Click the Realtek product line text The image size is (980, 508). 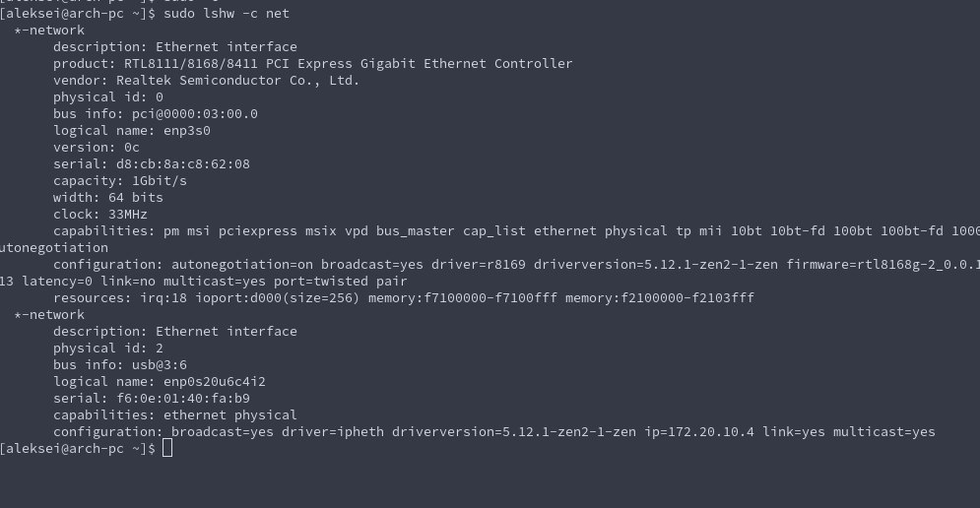(x=312, y=64)
